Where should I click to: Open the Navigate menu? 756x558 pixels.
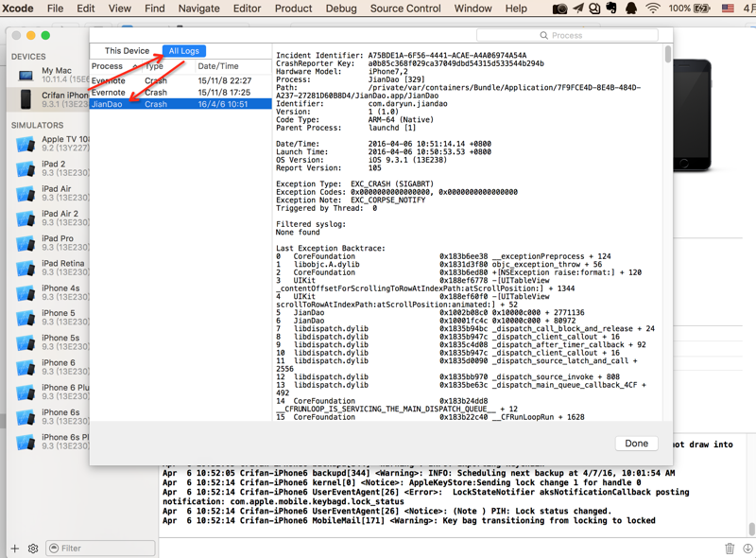click(x=198, y=9)
